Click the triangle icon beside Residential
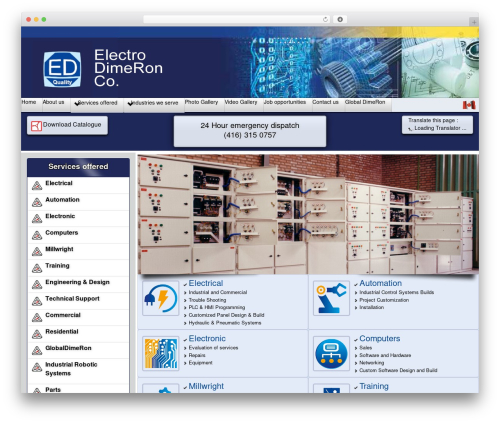This screenshot has width=500, height=423. coord(37,334)
